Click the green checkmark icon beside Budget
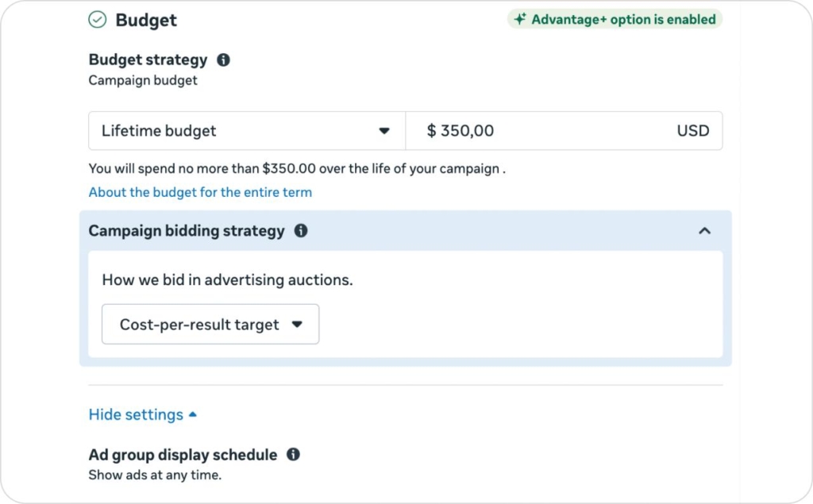Viewport: 813px width, 504px height. (x=96, y=20)
